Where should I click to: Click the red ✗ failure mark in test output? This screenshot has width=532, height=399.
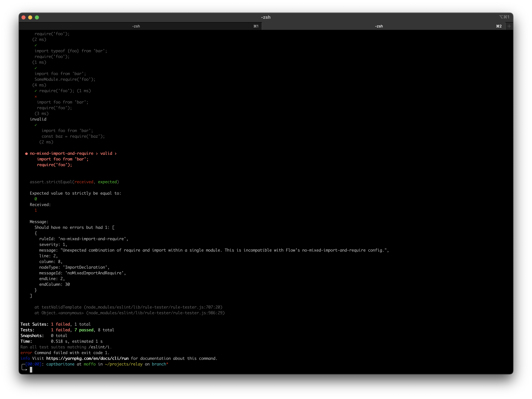coord(36,96)
